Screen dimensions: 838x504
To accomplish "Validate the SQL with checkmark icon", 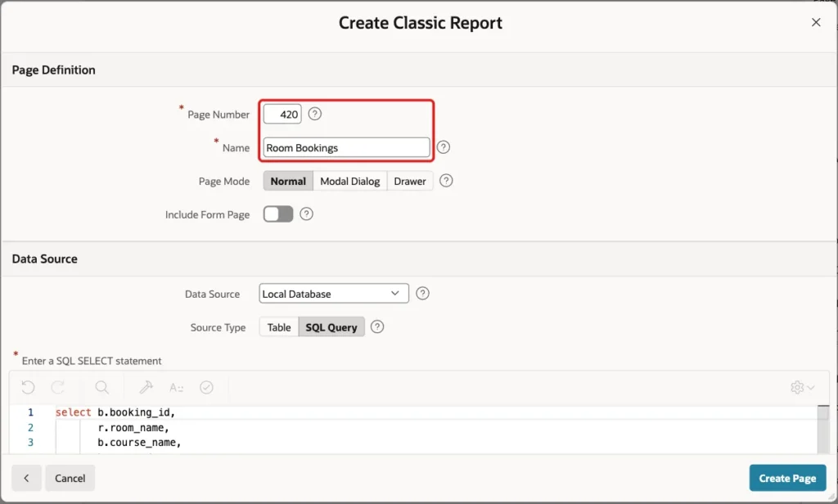I will click(206, 387).
